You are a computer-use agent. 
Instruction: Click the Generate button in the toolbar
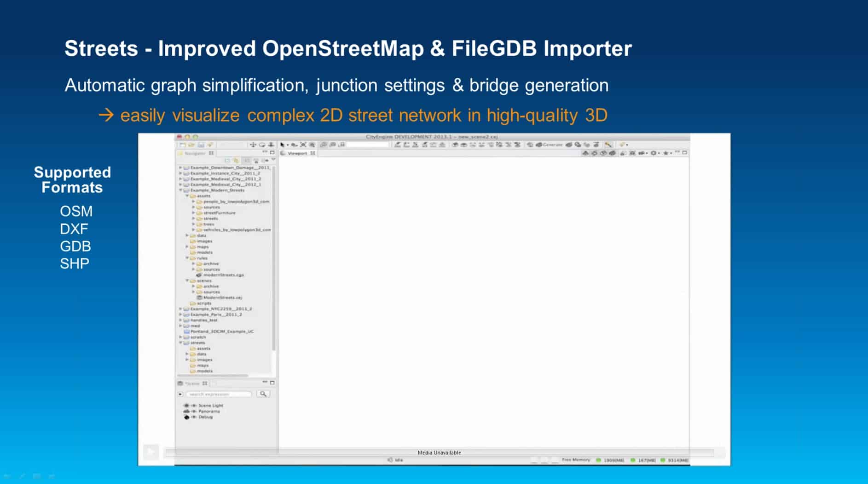[549, 145]
